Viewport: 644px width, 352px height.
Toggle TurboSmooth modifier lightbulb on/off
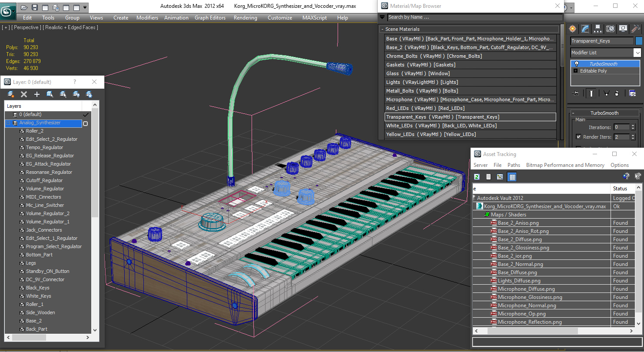click(576, 64)
